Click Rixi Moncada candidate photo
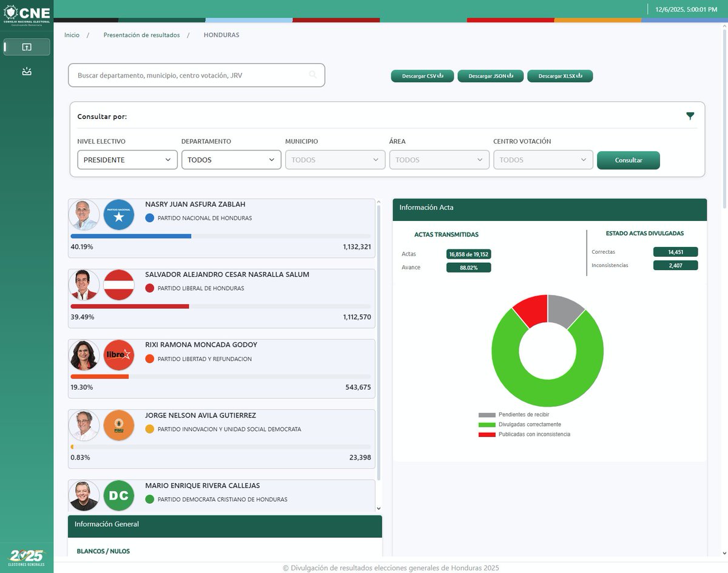 (x=84, y=355)
